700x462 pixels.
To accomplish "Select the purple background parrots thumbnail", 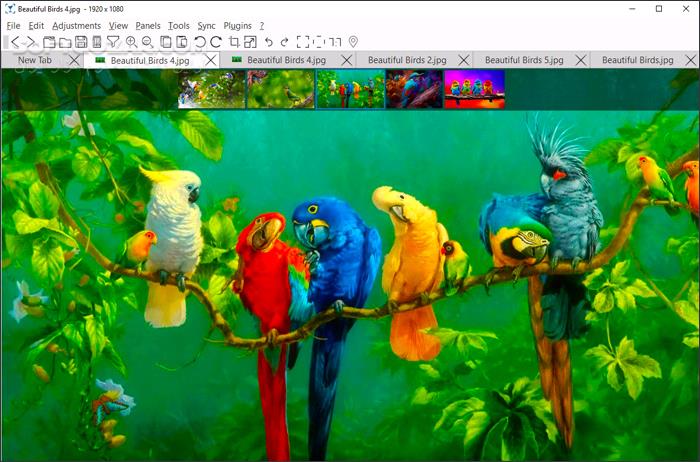I will 474,89.
